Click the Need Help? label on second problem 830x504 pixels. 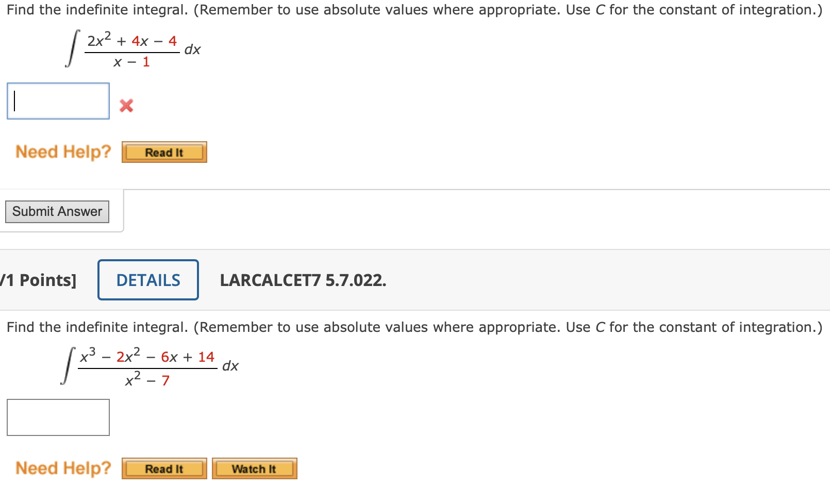tap(63, 467)
